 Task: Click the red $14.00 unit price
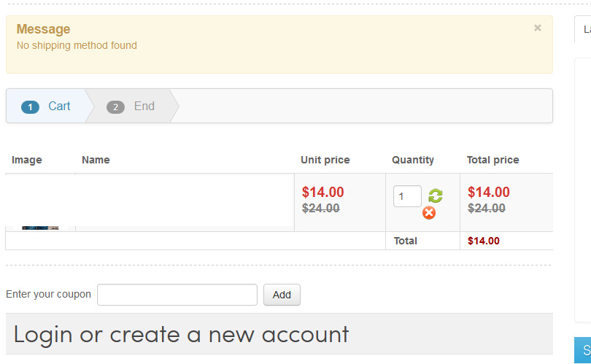point(323,192)
